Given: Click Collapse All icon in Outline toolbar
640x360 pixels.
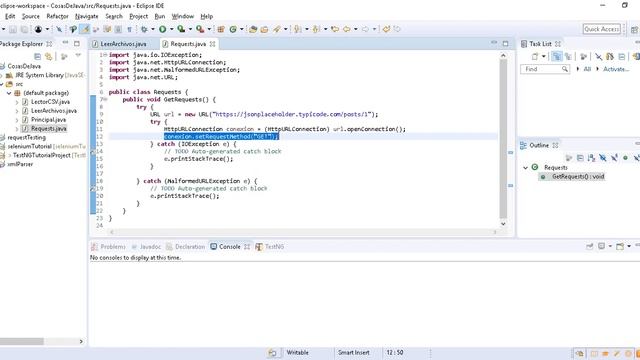Looking at the screenshot, I should pos(580,158).
